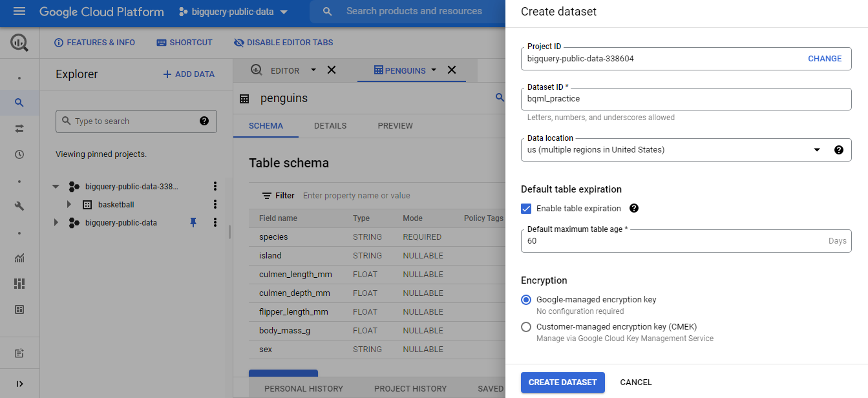Click the Default maximum table age field
Image resolution: width=868 pixels, height=398 pixels.
coord(686,240)
